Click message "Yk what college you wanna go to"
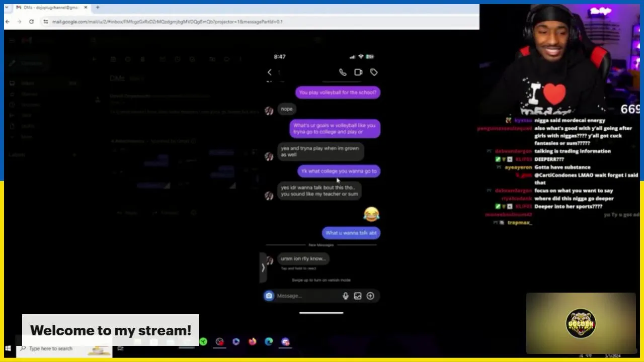644x362 pixels. point(339,171)
